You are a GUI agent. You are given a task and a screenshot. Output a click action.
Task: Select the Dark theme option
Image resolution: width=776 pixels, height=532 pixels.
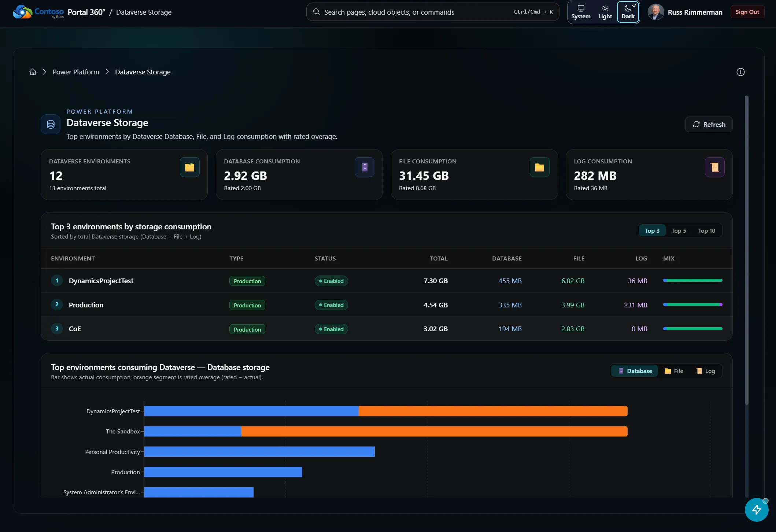[628, 12]
